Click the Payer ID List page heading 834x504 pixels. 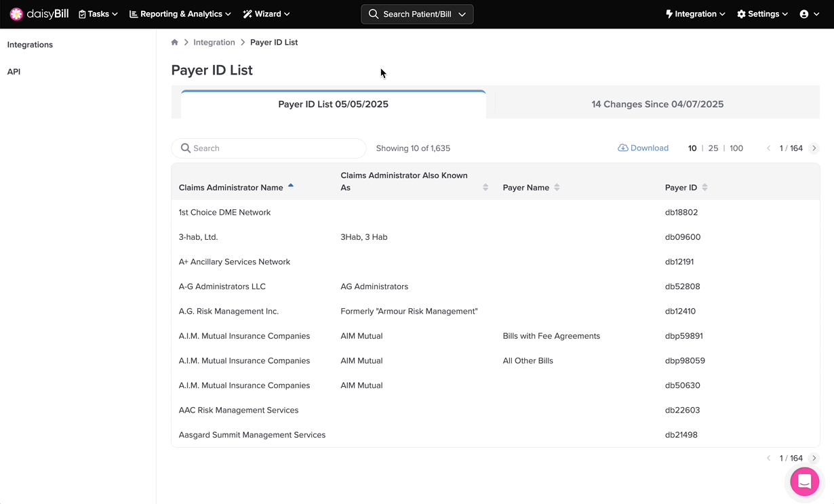[x=212, y=70]
